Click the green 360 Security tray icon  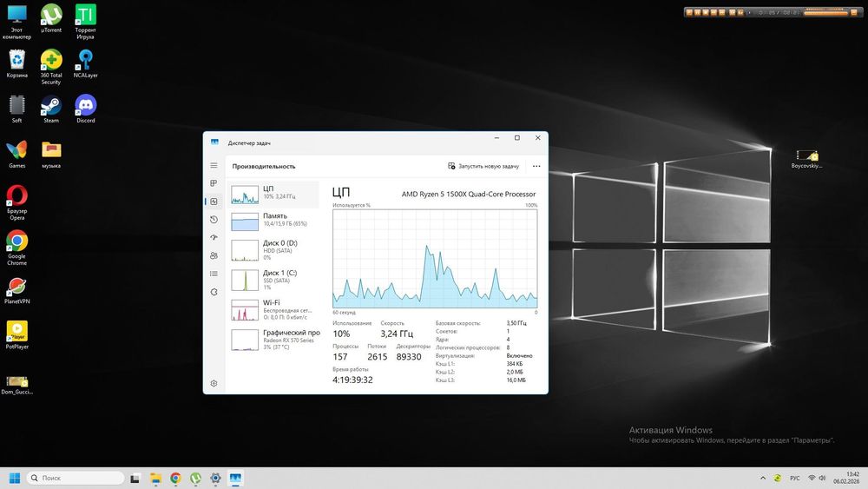pyautogui.click(x=778, y=478)
